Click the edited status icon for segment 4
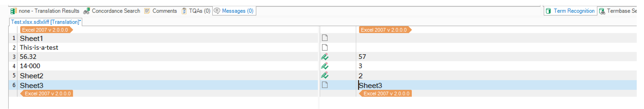644x109 pixels. point(325,66)
